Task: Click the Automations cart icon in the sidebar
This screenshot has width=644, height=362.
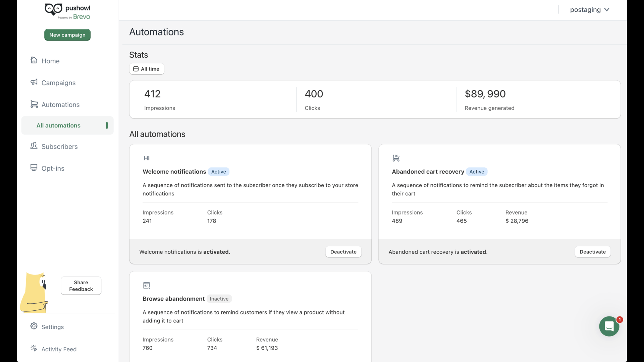Action: pos(34,104)
